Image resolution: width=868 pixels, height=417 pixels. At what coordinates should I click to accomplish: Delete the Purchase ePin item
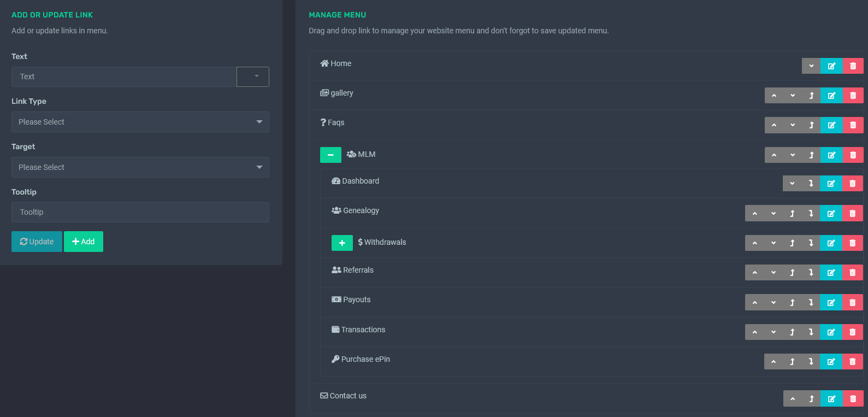click(x=852, y=362)
